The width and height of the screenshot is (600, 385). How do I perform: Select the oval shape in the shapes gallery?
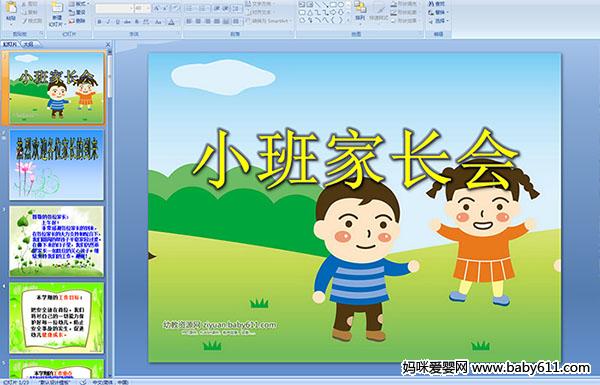click(x=340, y=5)
